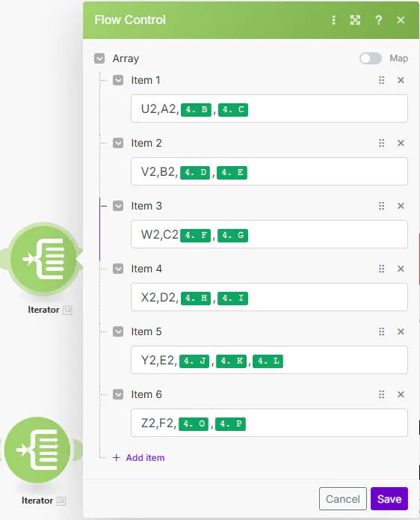
Task: Toggle the Map switch on
Action: [371, 58]
